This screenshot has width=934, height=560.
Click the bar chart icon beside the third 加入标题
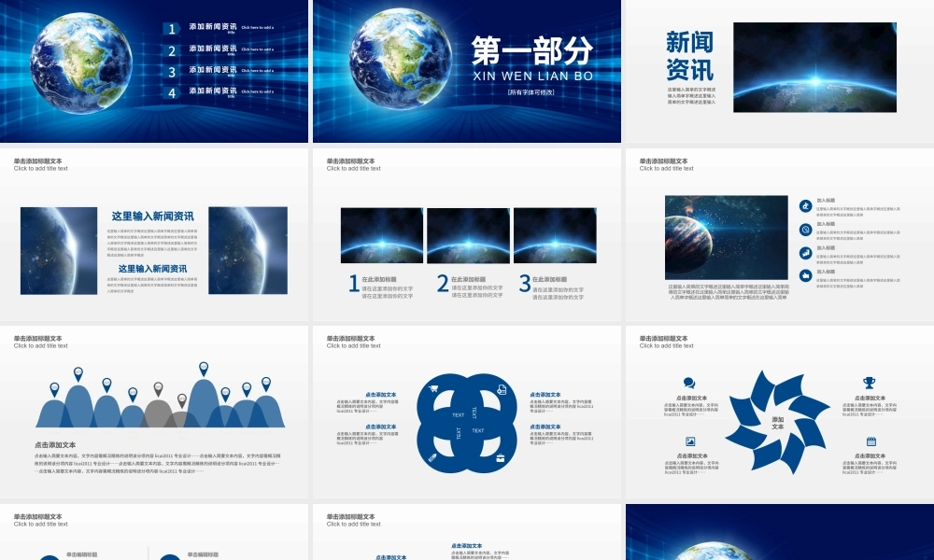pyautogui.click(x=806, y=253)
